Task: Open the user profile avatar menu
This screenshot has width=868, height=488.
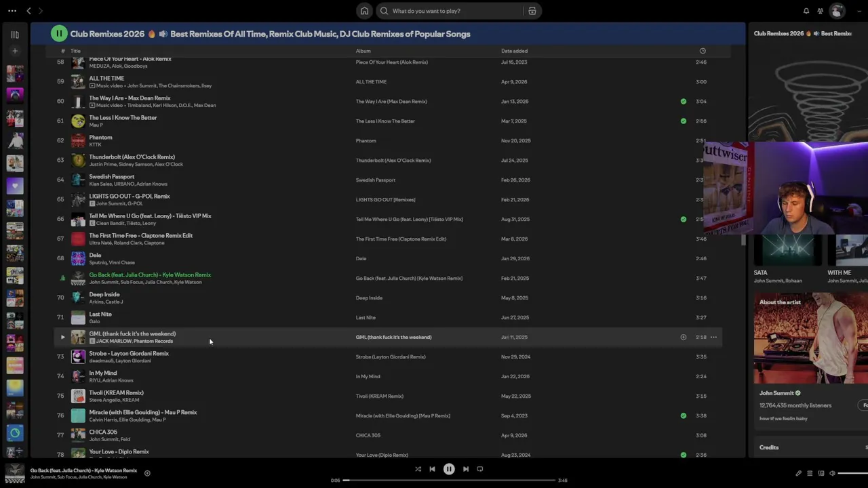Action: (x=837, y=11)
